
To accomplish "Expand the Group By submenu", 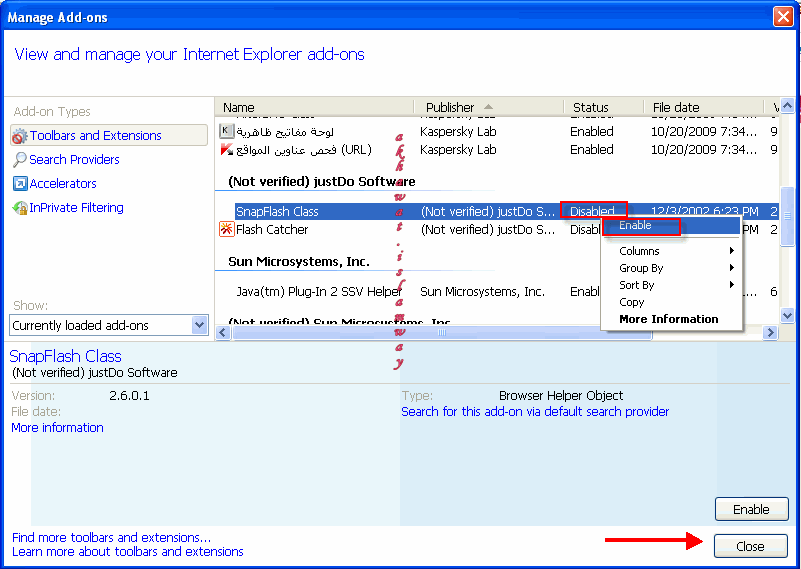I will pos(671,268).
